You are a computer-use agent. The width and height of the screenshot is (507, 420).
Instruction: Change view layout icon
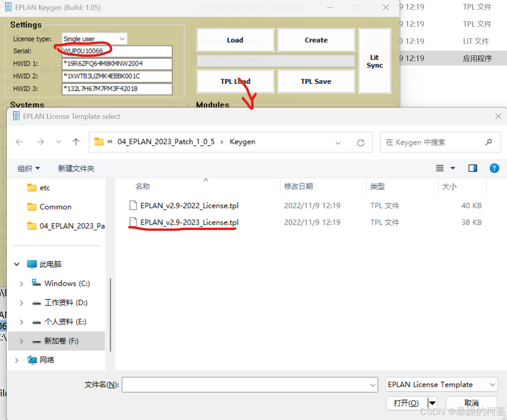[x=440, y=168]
